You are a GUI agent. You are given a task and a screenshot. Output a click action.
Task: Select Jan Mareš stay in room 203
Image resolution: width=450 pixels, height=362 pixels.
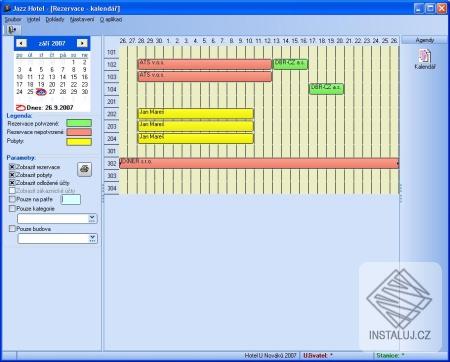pyautogui.click(x=195, y=126)
